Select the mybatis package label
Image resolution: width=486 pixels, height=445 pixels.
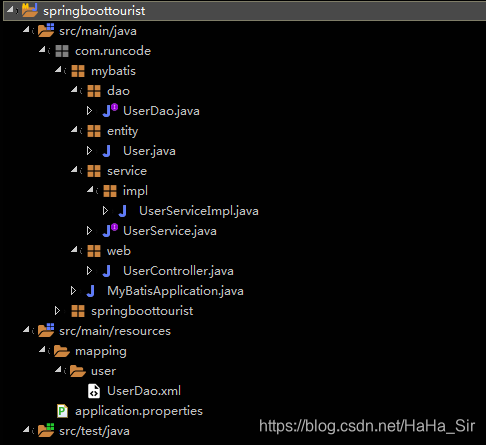pos(113,72)
